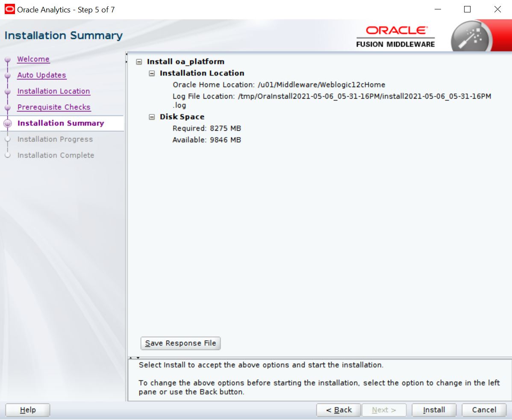
Task: Click the Oracle Fusion Middleware logo
Action: pyautogui.click(x=395, y=37)
